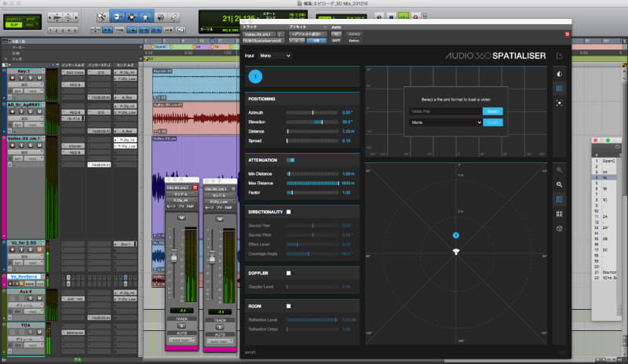Click the red plug-in target button
The image size is (628, 364).
pyautogui.click(x=567, y=35)
